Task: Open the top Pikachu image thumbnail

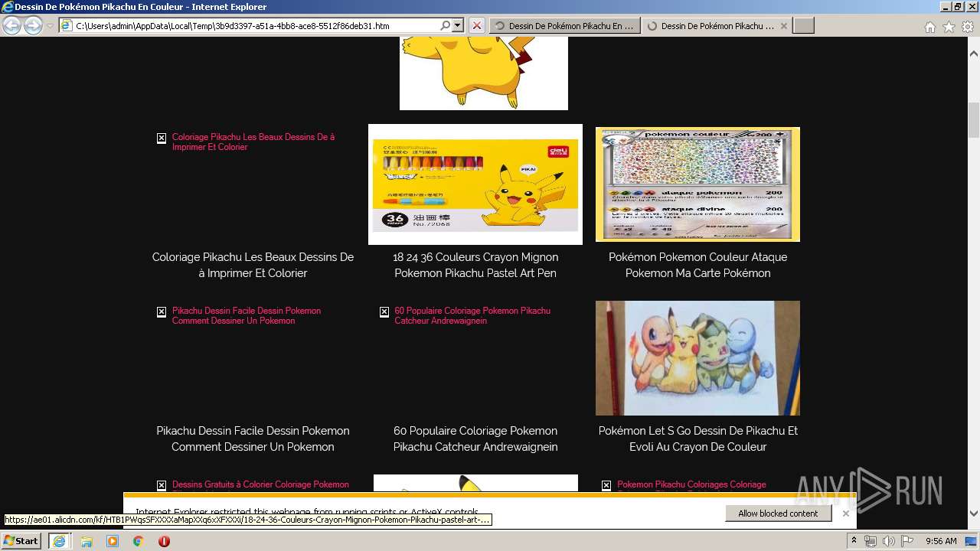Action: [484, 73]
